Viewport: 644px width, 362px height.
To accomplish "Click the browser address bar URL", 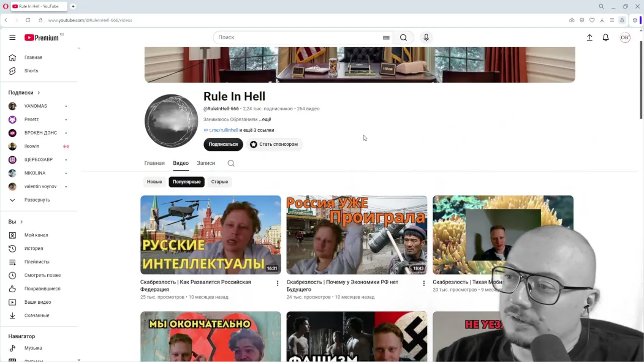I will point(90,20).
